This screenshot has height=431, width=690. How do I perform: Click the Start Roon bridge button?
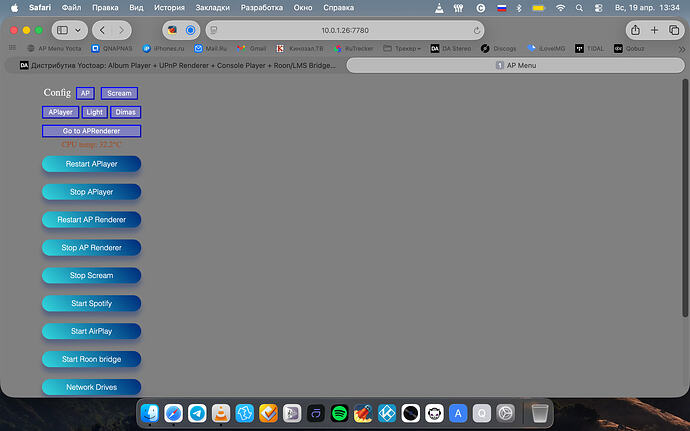pos(92,359)
